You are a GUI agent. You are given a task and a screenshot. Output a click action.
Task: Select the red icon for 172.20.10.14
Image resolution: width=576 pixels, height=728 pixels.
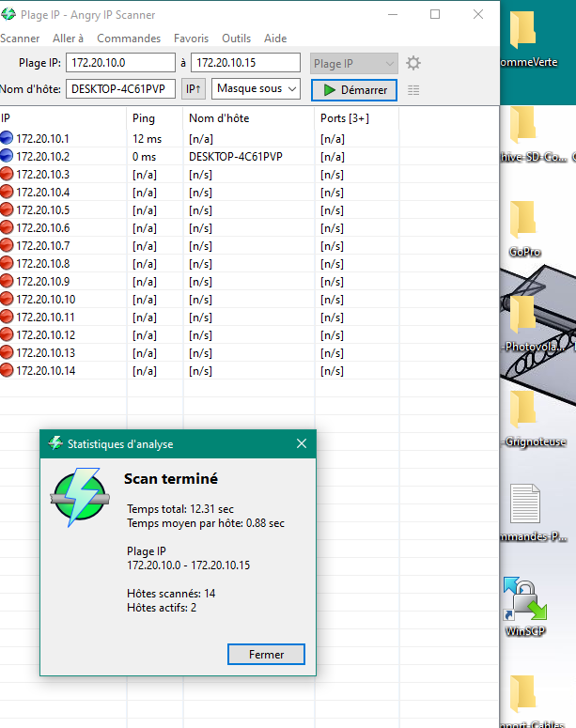click(7, 370)
